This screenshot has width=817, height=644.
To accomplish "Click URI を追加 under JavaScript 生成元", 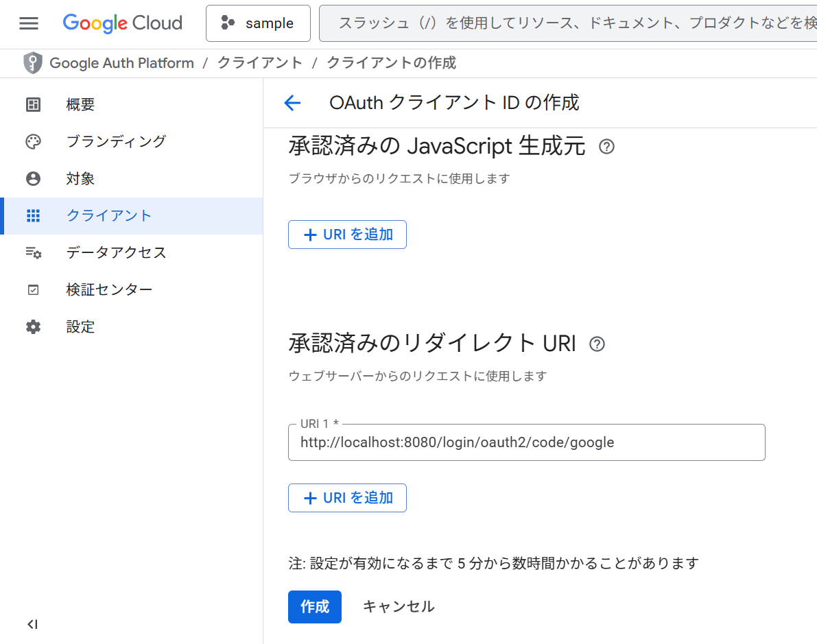I will (347, 234).
